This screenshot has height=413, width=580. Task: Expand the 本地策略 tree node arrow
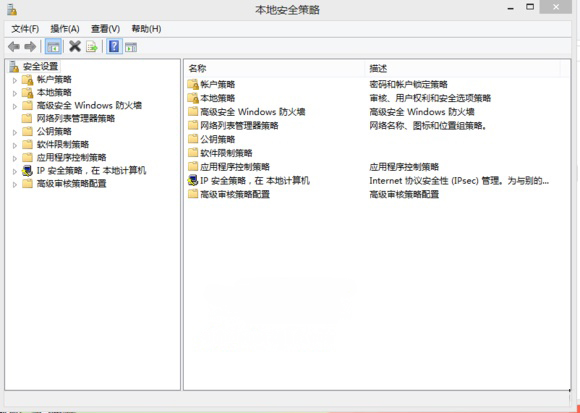[15, 93]
